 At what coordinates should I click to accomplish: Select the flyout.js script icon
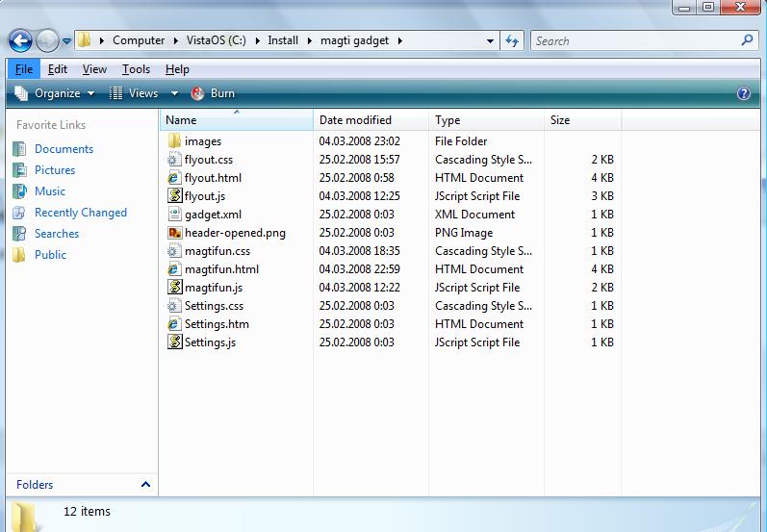click(174, 196)
